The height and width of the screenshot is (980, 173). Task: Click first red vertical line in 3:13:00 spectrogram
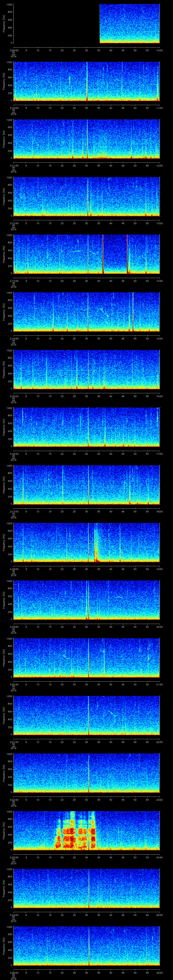pos(103,254)
